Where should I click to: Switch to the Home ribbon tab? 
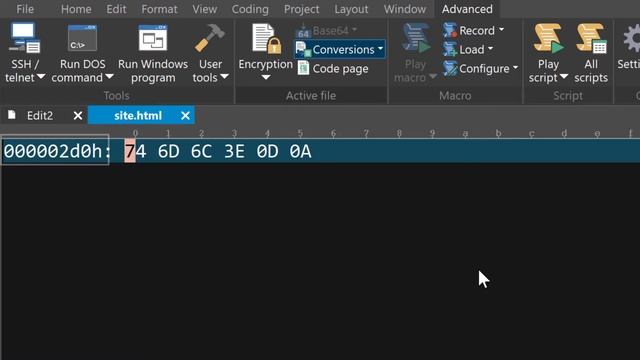coord(76,9)
